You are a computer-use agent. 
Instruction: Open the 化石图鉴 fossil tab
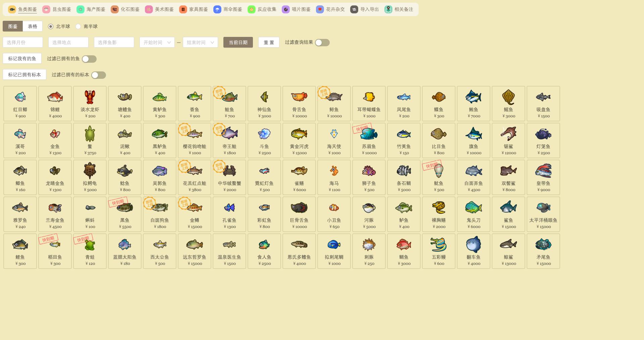tap(125, 9)
